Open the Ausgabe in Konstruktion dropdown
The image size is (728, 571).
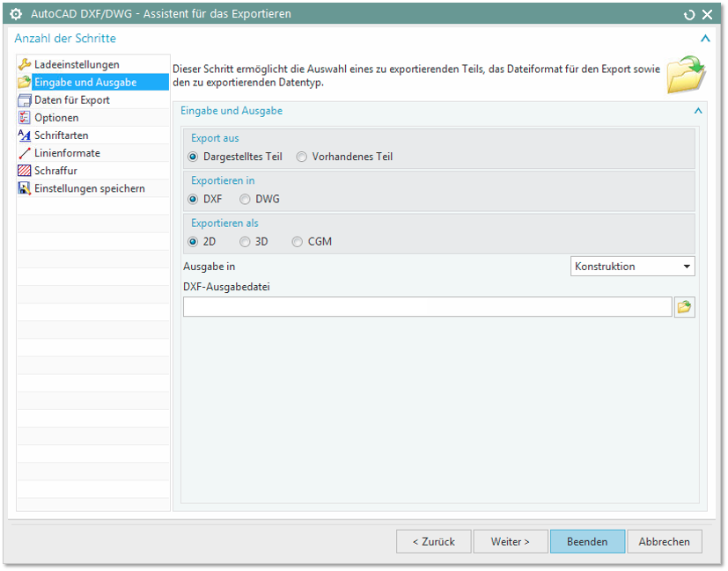click(632, 267)
